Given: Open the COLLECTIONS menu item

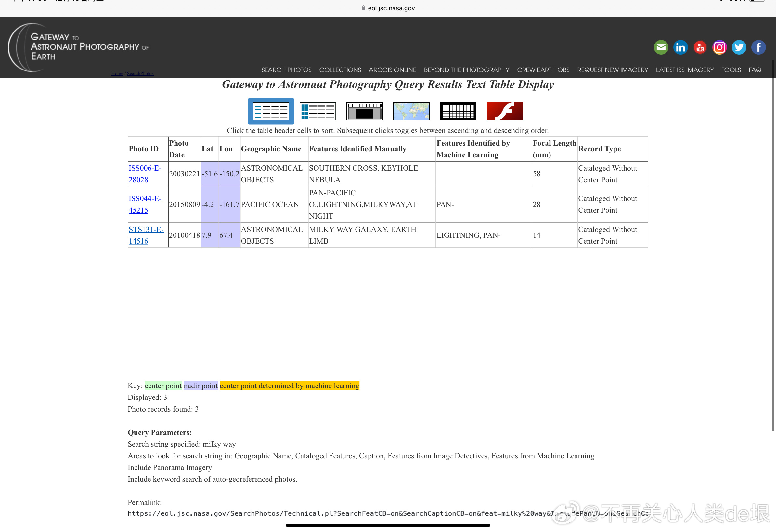Looking at the screenshot, I should 340,70.
